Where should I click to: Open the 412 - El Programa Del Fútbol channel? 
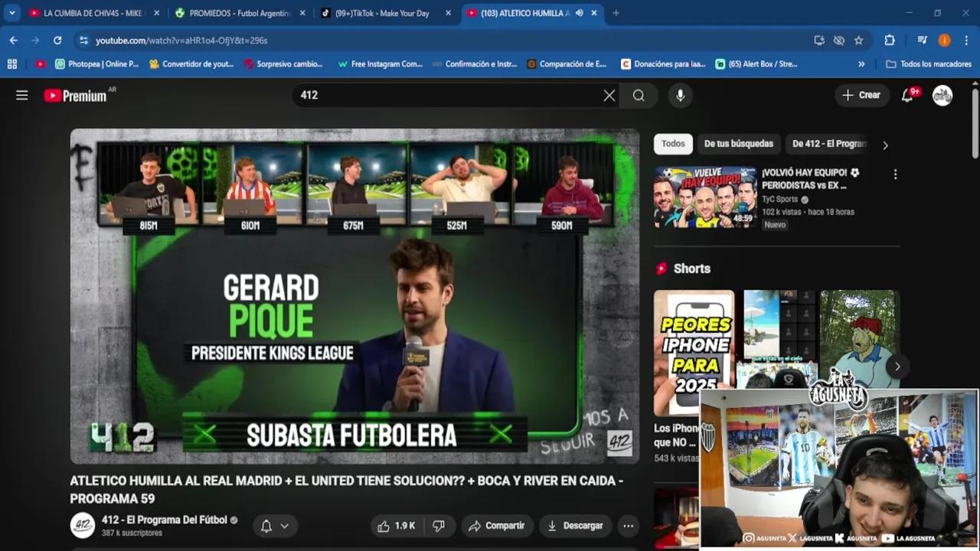pyautogui.click(x=165, y=520)
